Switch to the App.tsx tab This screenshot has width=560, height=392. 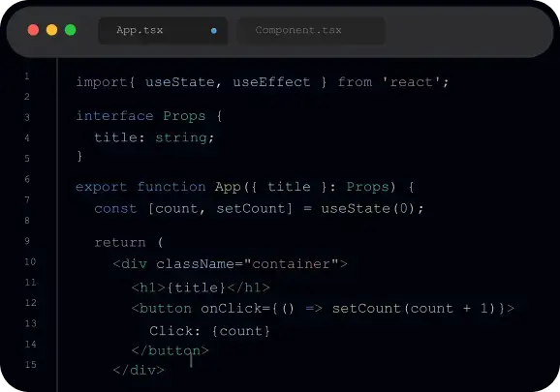[163, 31]
